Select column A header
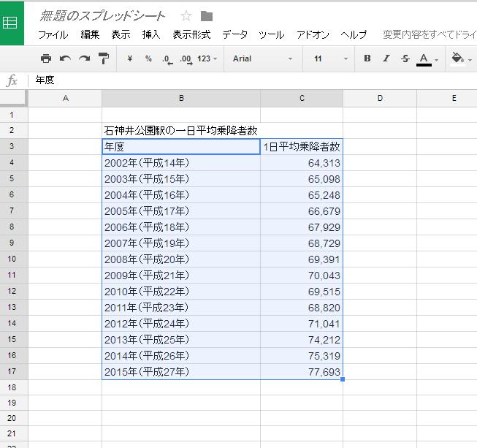Image resolution: width=477 pixels, height=448 pixels. coord(65,99)
